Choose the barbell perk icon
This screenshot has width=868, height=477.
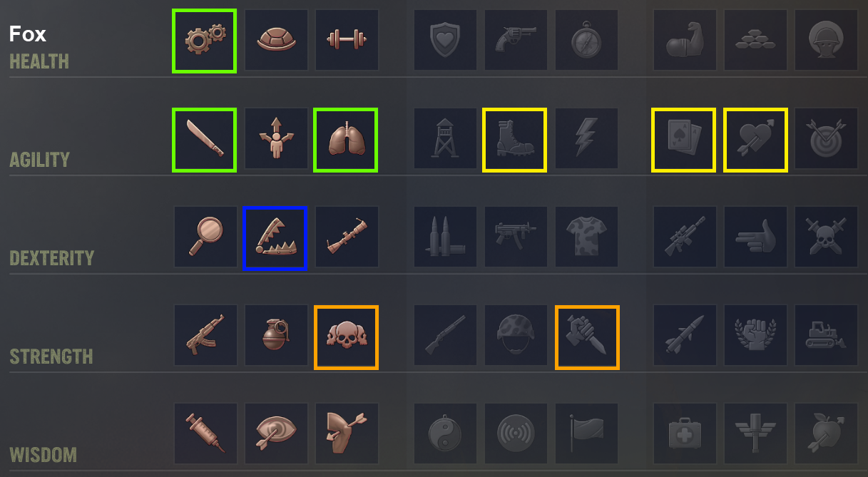tap(347, 40)
